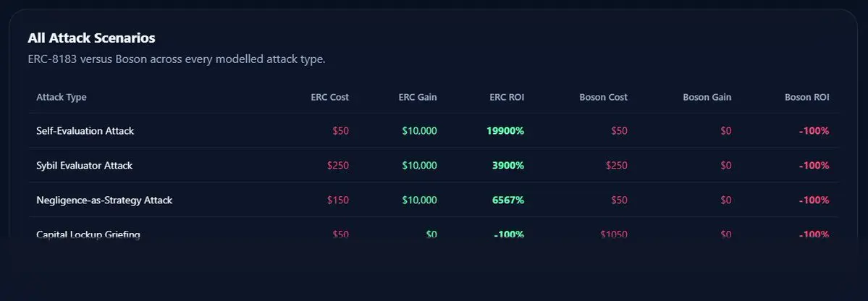Select the Sybil Evaluator Attack row label
Viewport: 868px width, 301px height.
pyautogui.click(x=84, y=166)
